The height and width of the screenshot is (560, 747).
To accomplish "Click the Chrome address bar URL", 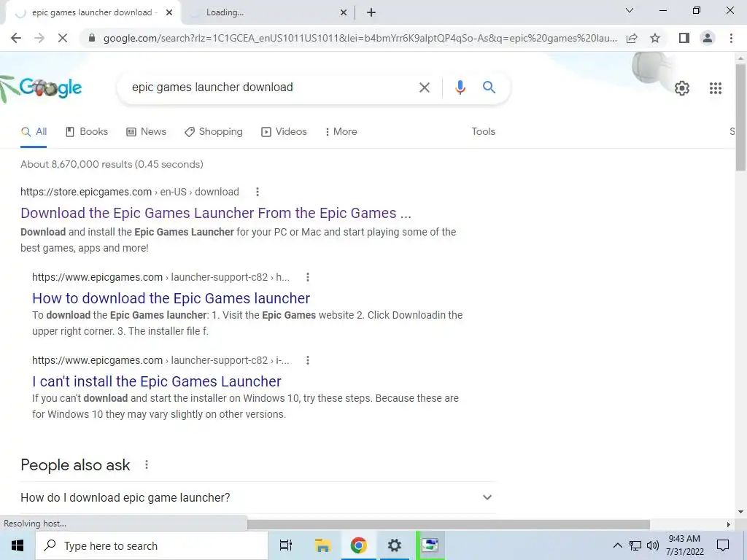I will pyautogui.click(x=360, y=38).
